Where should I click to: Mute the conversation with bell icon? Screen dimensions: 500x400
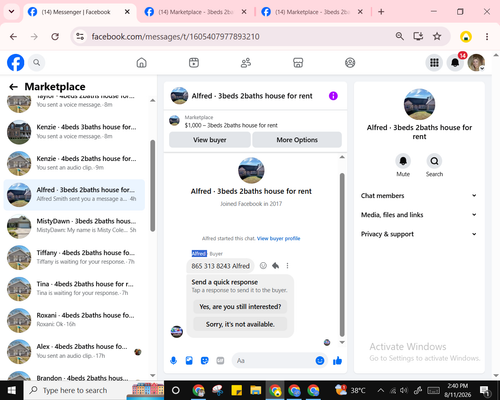[x=403, y=161]
